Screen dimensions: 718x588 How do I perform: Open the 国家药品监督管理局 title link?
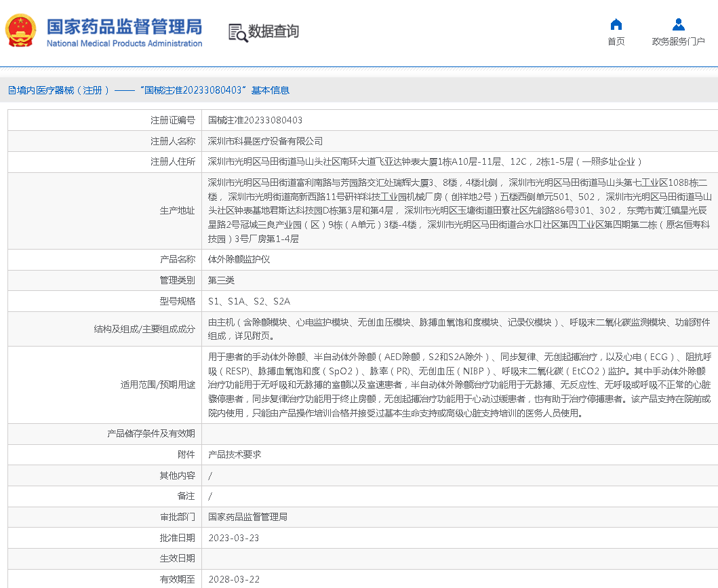coord(124,26)
